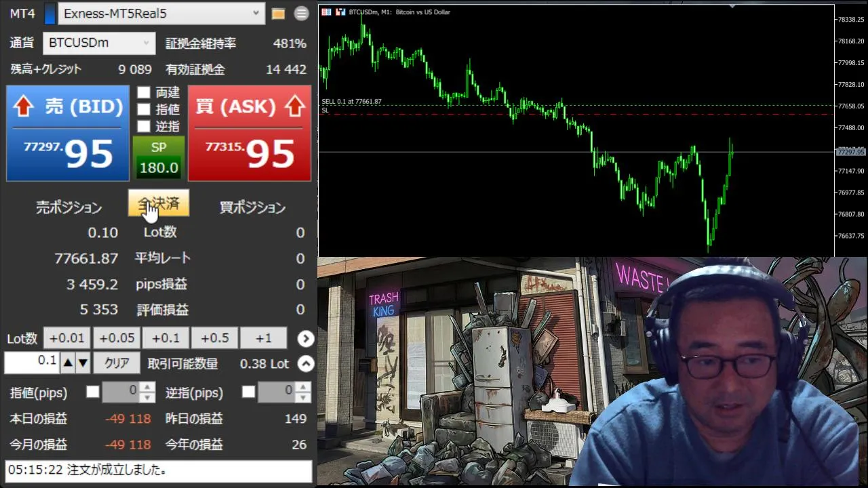Viewport: 868px width, 488px height.
Task: Click the 証拠金維持率 481% value
Action: [x=290, y=43]
